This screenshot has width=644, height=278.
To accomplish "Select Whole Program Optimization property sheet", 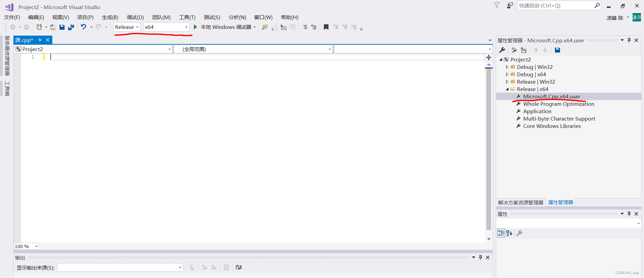I will [x=558, y=104].
